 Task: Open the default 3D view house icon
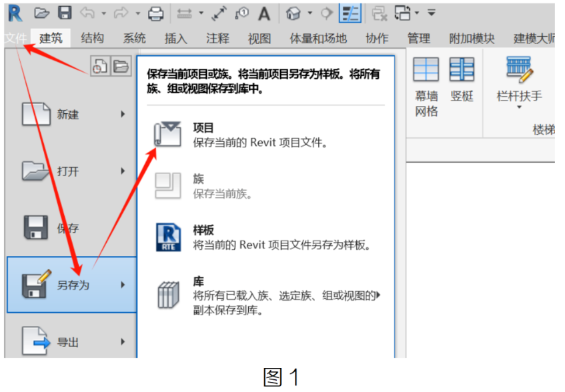[x=294, y=14]
